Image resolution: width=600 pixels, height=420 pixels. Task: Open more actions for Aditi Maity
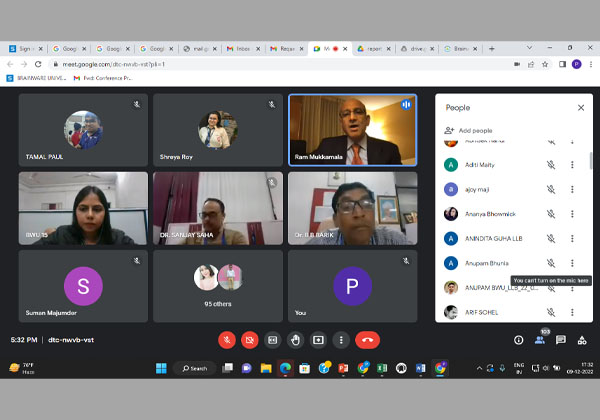click(572, 164)
